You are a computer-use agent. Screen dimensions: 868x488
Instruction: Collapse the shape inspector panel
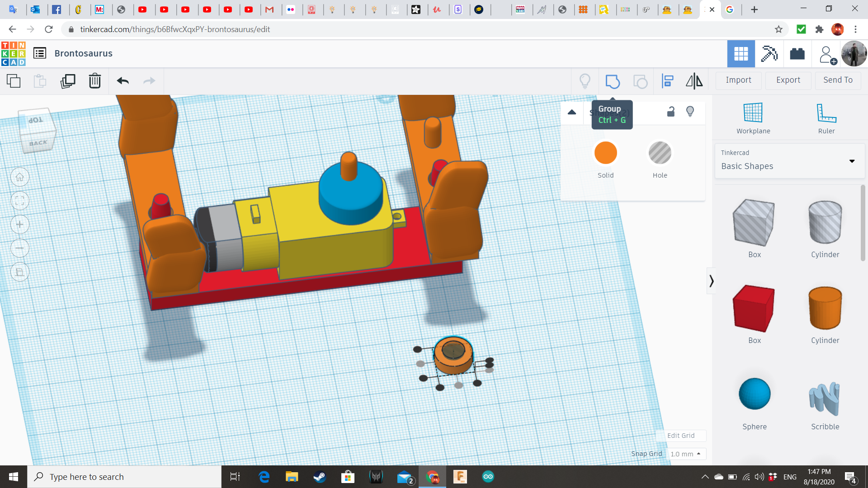[x=571, y=112]
